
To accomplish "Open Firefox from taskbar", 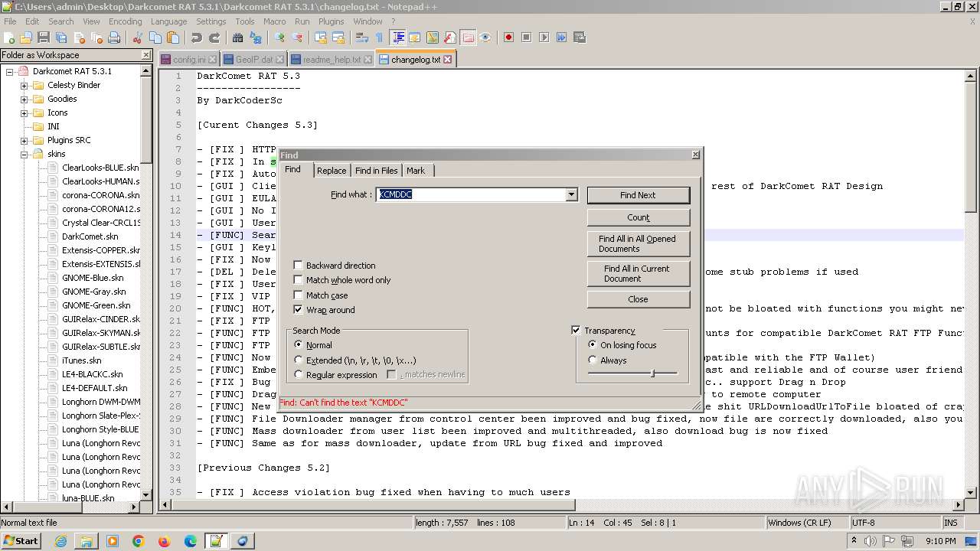I will point(164,541).
